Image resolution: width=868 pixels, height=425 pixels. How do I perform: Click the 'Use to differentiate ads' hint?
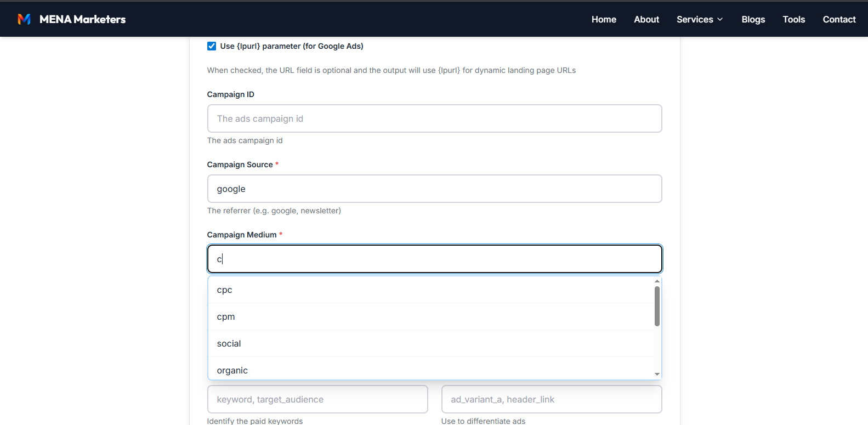(x=483, y=421)
